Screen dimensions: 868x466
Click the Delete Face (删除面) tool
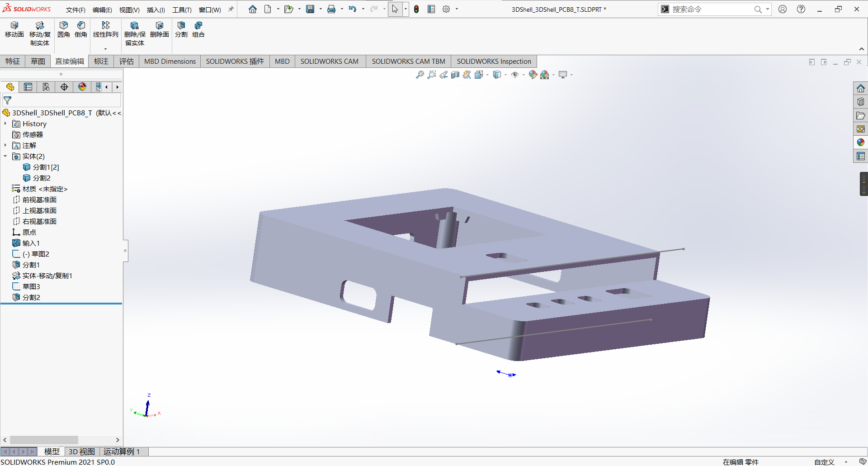tap(160, 29)
